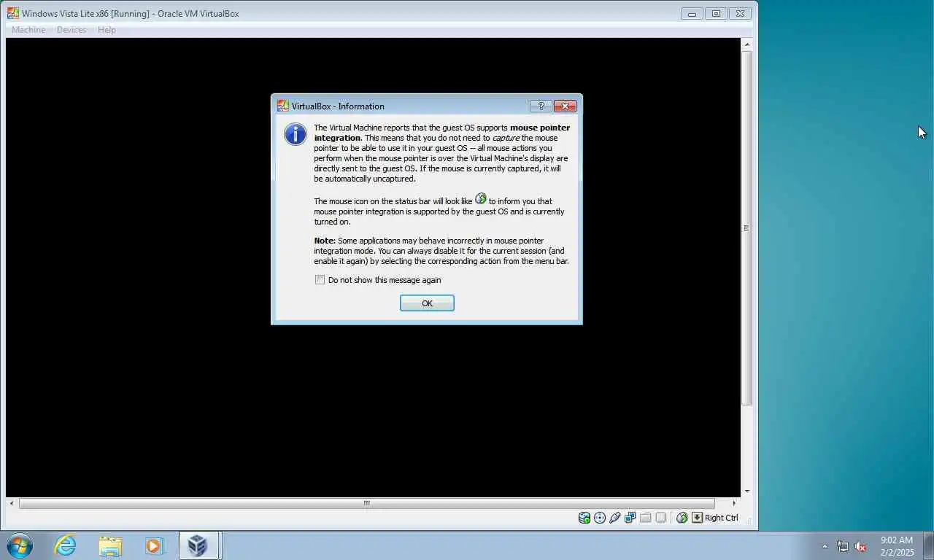Click the vertical scrollbar thumb
Image resolution: width=934 pixels, height=560 pixels.
[x=746, y=228]
